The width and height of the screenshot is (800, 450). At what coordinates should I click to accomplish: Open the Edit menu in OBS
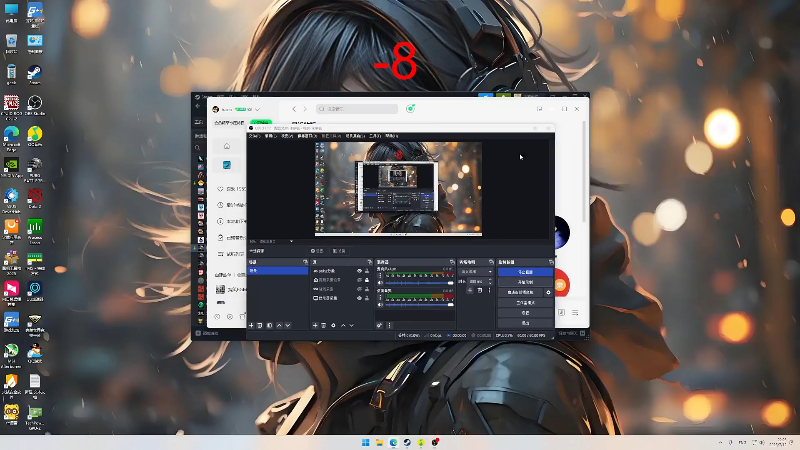pyautogui.click(x=270, y=136)
